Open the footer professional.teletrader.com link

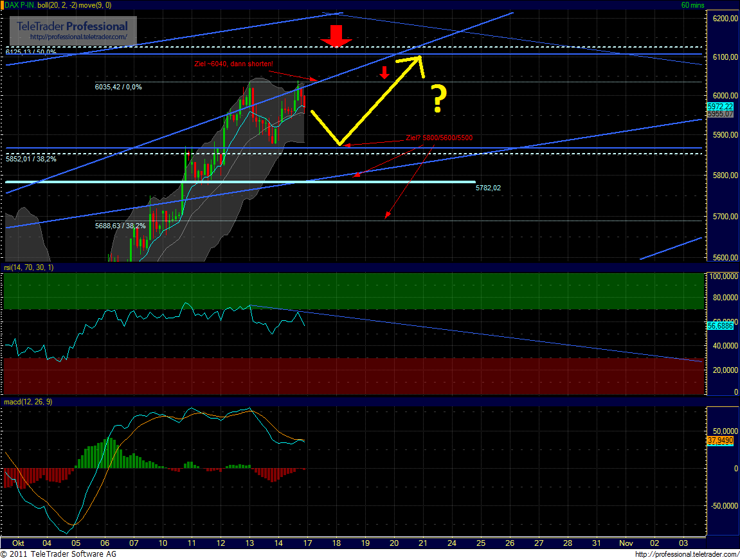click(687, 554)
